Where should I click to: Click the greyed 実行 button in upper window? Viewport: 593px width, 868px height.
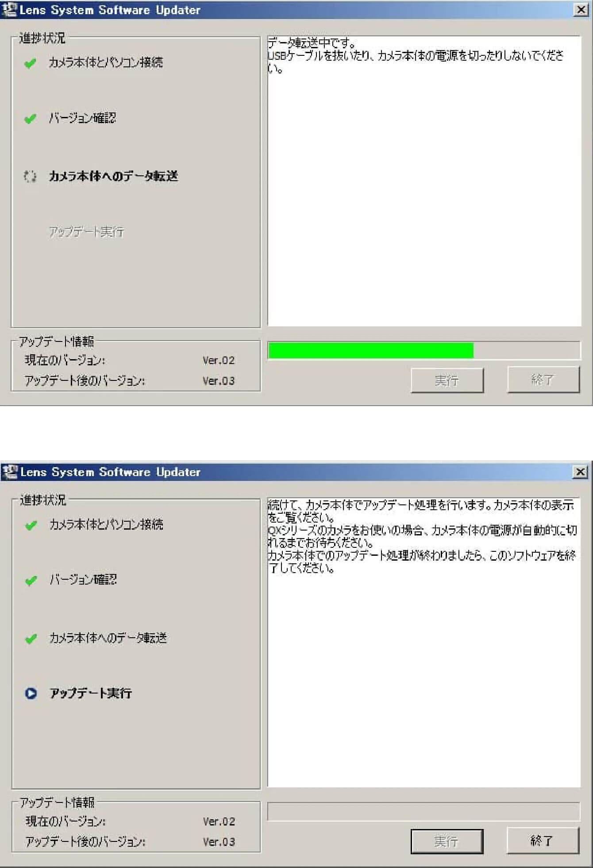click(x=447, y=380)
